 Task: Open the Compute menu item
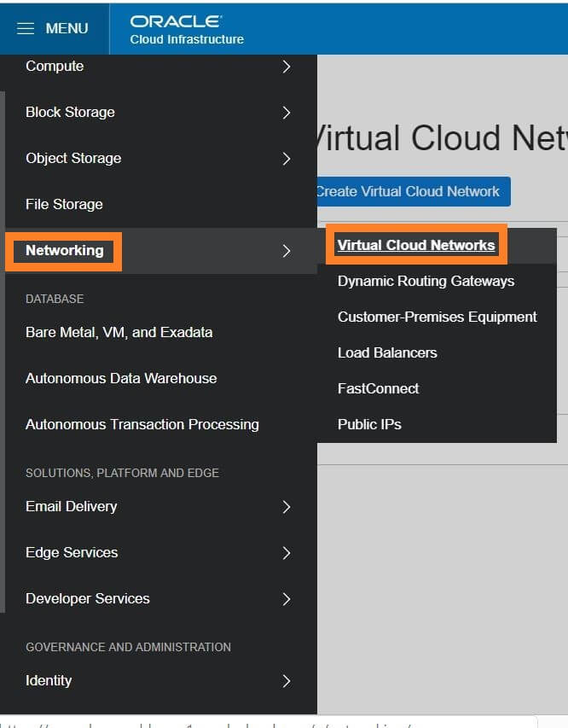pyautogui.click(x=55, y=67)
